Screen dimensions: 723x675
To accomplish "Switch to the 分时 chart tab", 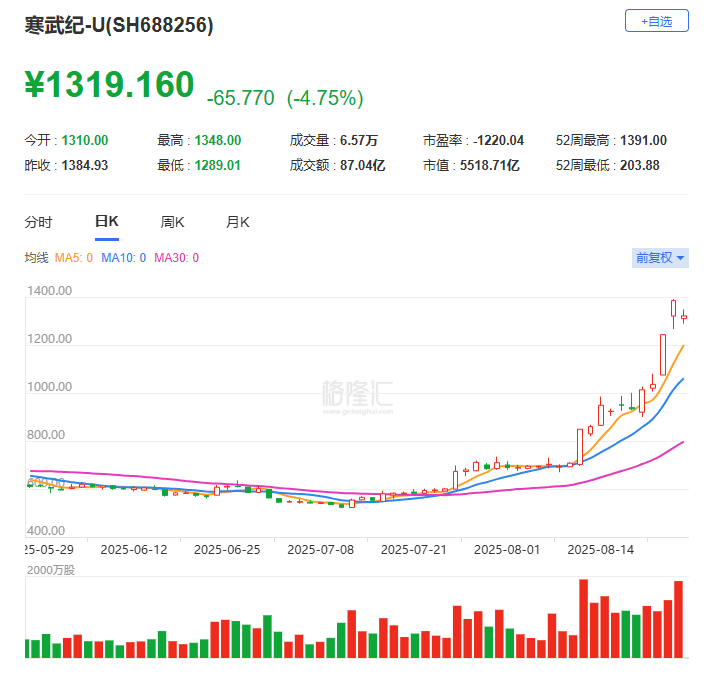I will click(x=38, y=222).
